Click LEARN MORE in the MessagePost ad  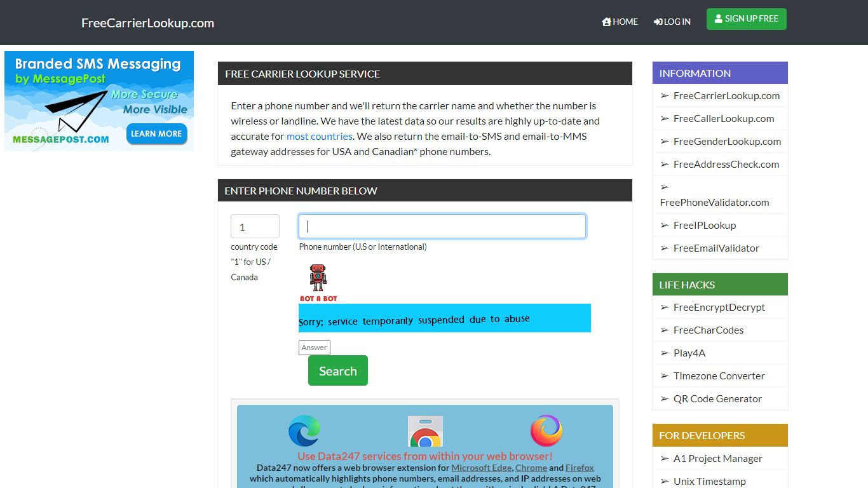coord(156,133)
